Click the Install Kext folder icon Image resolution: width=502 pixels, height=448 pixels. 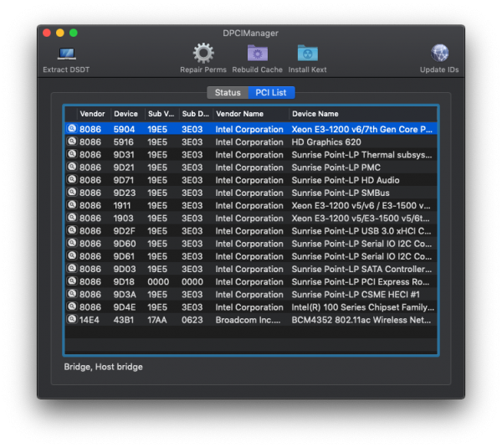[307, 54]
